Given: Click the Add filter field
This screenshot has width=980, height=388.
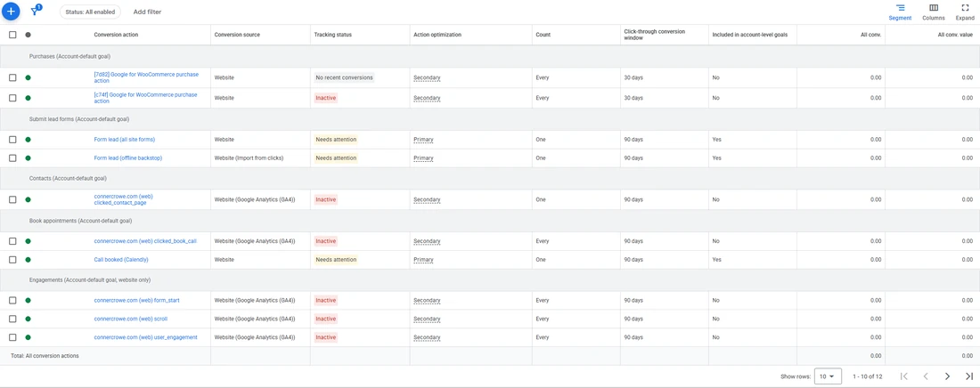Looking at the screenshot, I should tap(148, 12).
